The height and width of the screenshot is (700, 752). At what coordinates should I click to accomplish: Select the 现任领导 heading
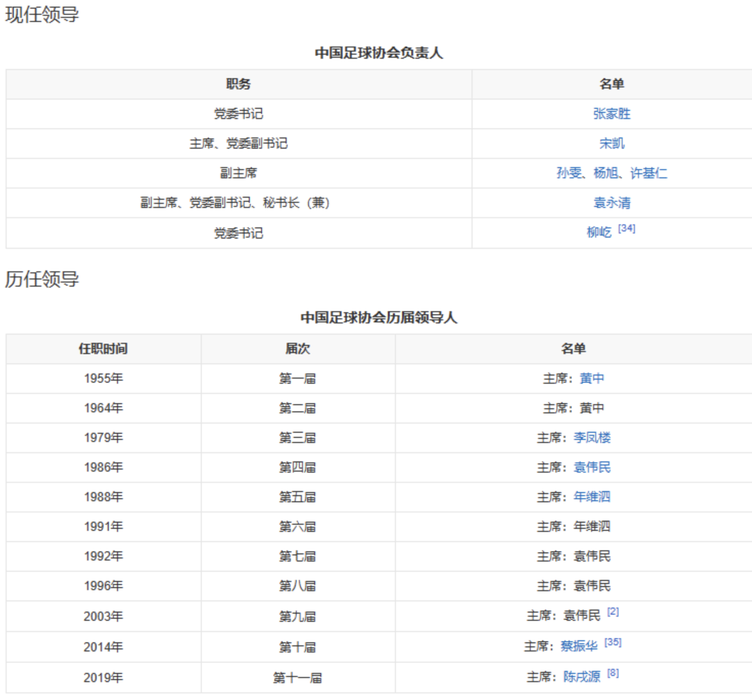click(x=42, y=15)
